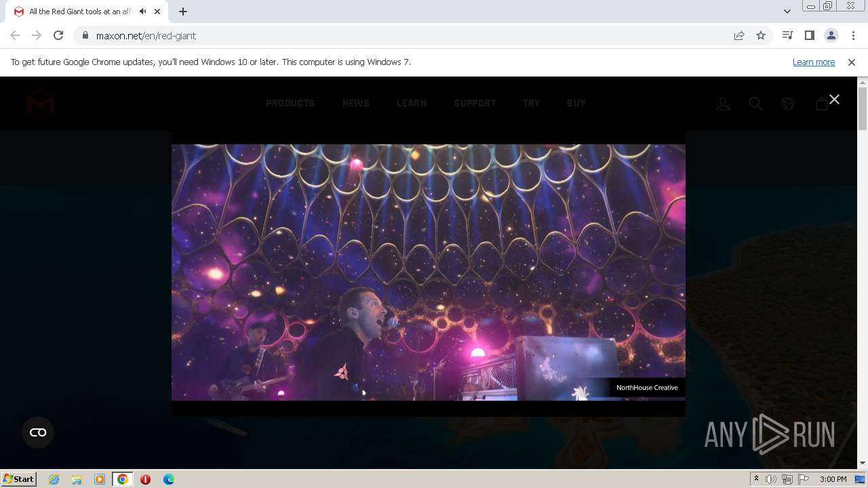
Task: Open the Chrome profile avatar
Action: (831, 35)
